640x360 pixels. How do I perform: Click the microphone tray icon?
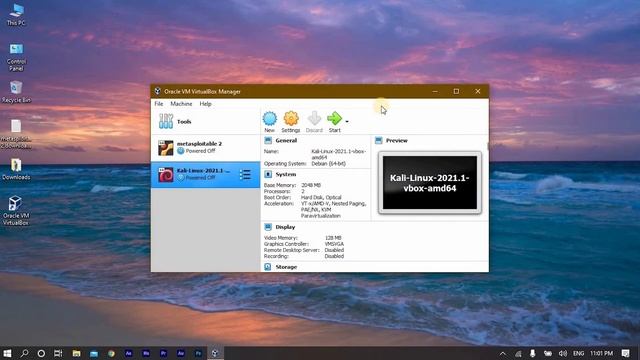(x=532, y=353)
